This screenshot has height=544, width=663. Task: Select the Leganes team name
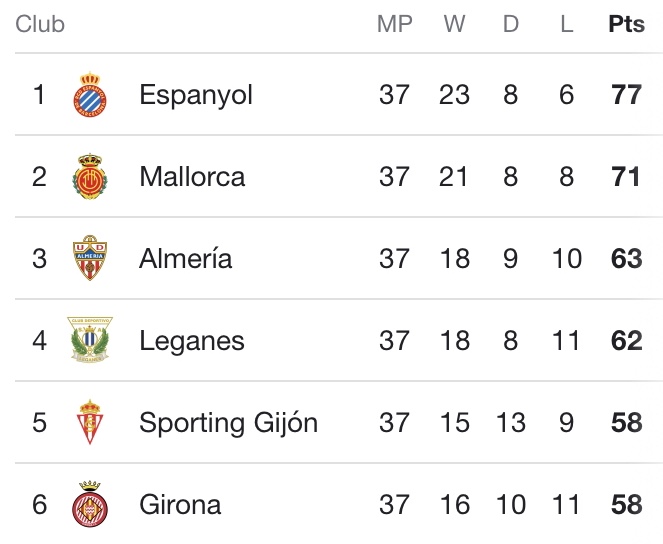pos(192,341)
